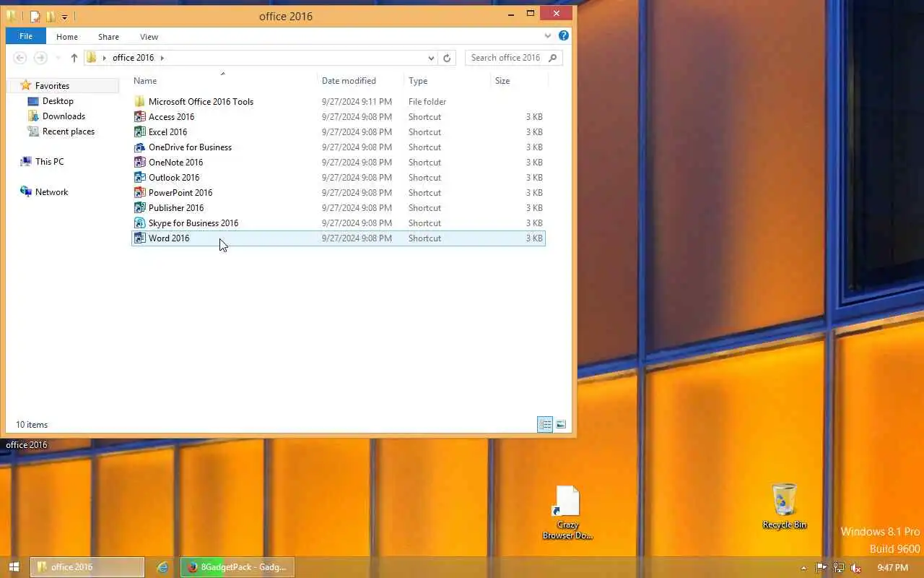
Task: Select This PC in navigation pane
Action: (49, 162)
